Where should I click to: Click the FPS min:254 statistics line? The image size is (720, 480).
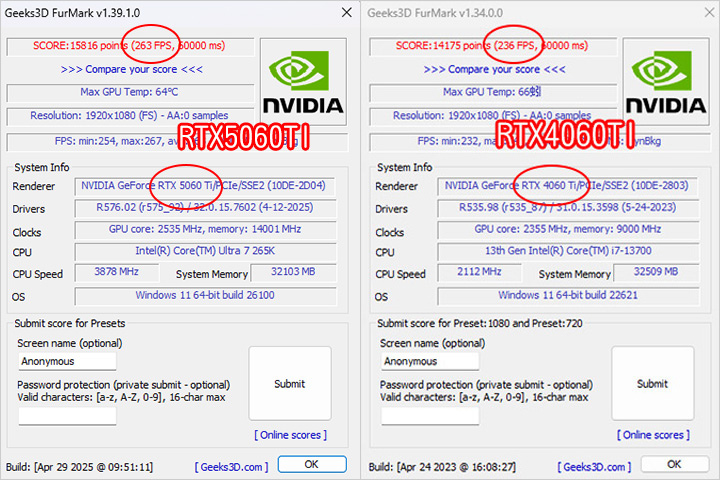(x=177, y=141)
